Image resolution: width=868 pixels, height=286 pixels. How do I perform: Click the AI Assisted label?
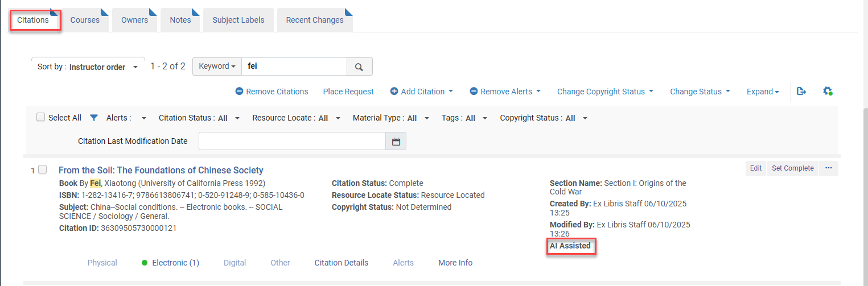click(570, 246)
